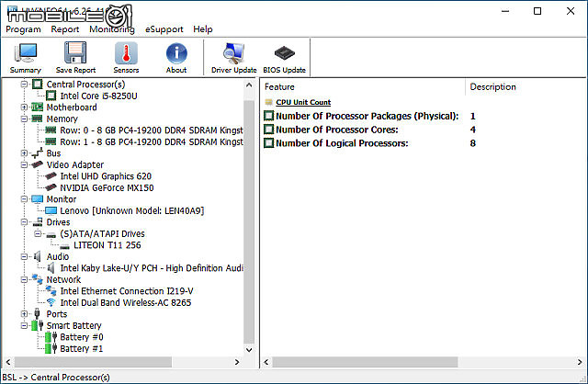Viewport: 588px width, 384px height.
Task: Click the Row: 0 memory stick icon
Action: tap(51, 130)
